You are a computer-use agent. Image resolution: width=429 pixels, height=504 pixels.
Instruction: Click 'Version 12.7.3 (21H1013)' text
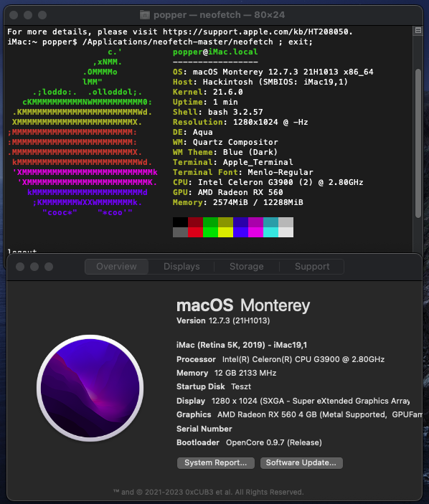coord(223,320)
